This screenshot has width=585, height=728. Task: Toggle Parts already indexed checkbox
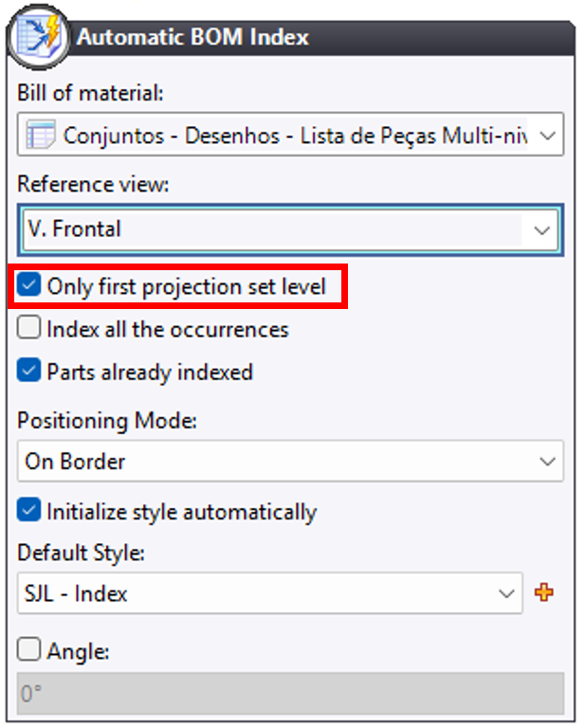click(28, 371)
